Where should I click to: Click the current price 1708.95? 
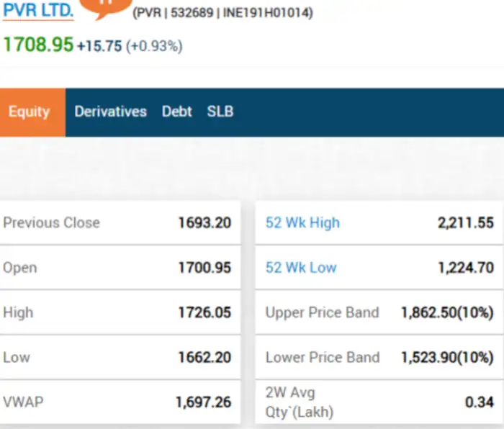[x=38, y=45]
